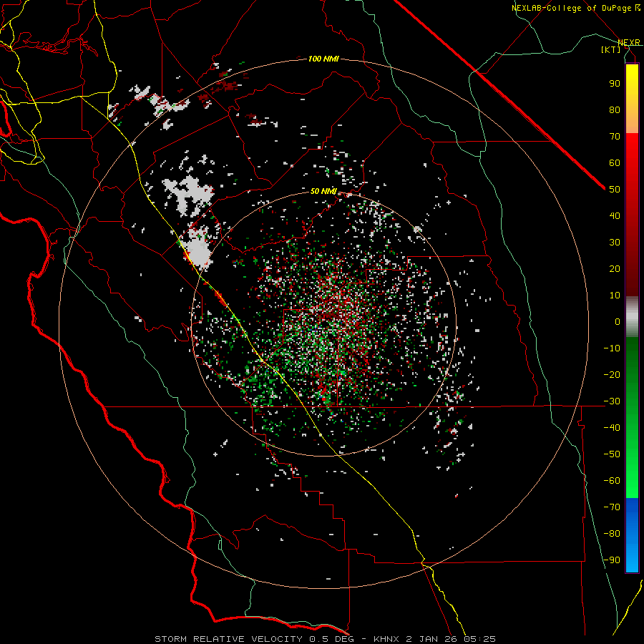Click the -60 value on the scale
Screen dimensions: 644x644
tap(612, 481)
